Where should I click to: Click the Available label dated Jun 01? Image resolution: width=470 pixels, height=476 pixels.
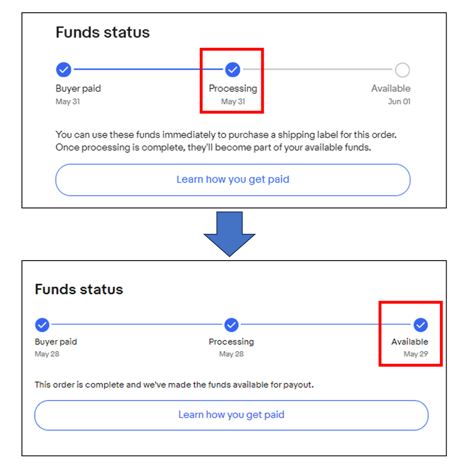[391, 88]
